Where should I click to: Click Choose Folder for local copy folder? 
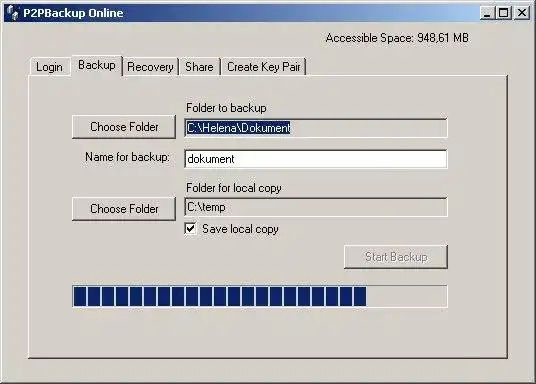tap(124, 209)
